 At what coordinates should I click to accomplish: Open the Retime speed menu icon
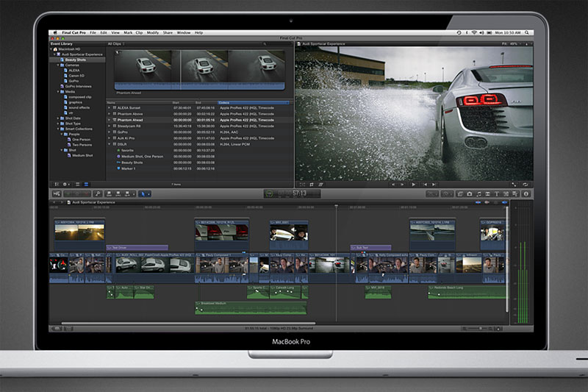(446, 194)
